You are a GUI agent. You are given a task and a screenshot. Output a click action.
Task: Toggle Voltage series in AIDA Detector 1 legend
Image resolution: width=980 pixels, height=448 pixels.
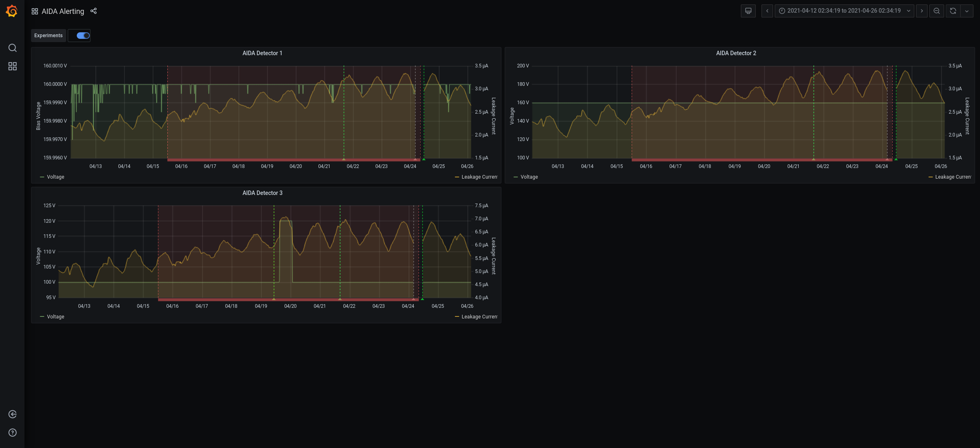(56, 177)
